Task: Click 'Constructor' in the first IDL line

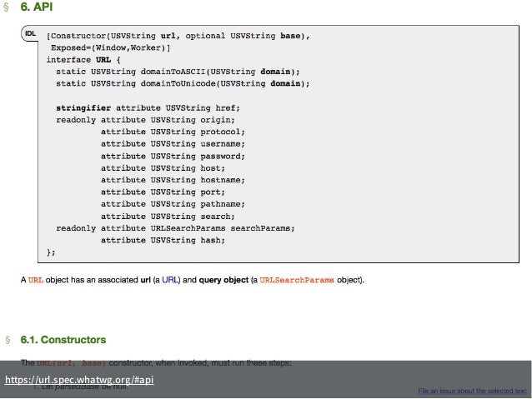Action: pos(78,36)
